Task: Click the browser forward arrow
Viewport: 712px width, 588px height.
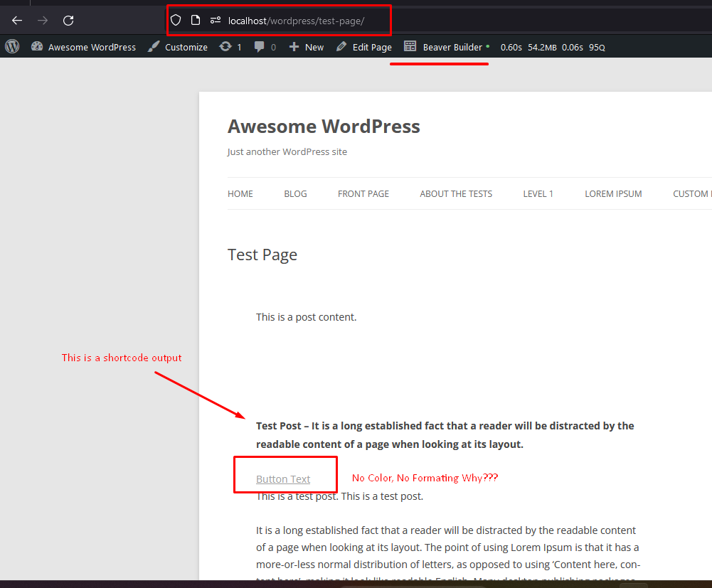Action: [43, 21]
